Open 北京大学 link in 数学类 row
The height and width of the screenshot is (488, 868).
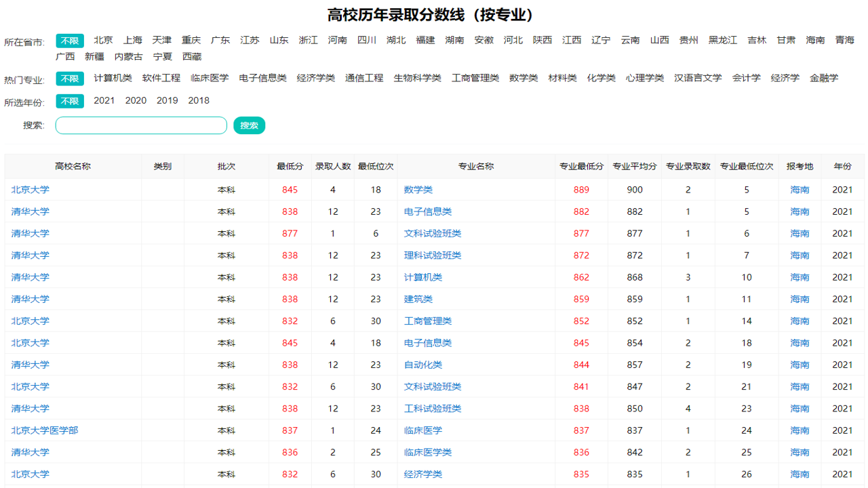31,190
